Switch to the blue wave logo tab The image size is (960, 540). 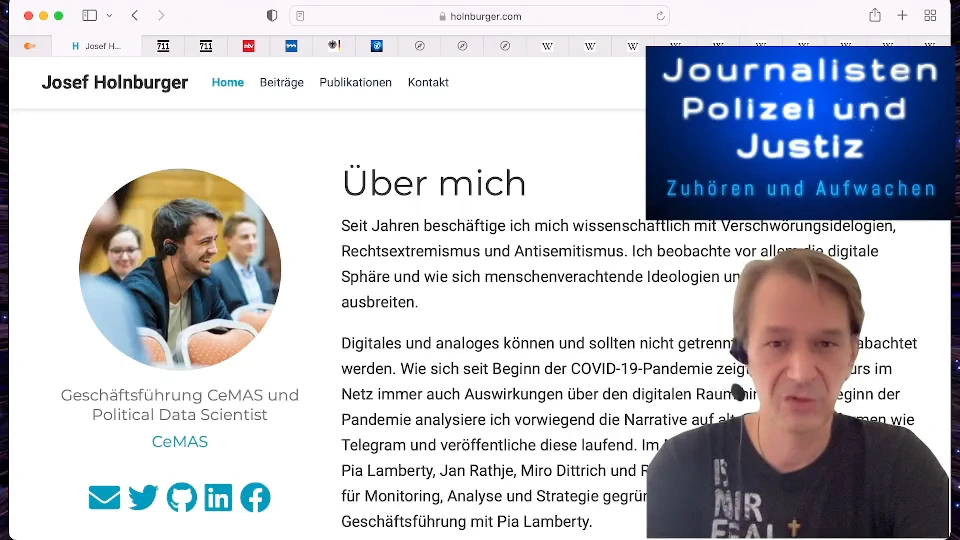(x=291, y=46)
